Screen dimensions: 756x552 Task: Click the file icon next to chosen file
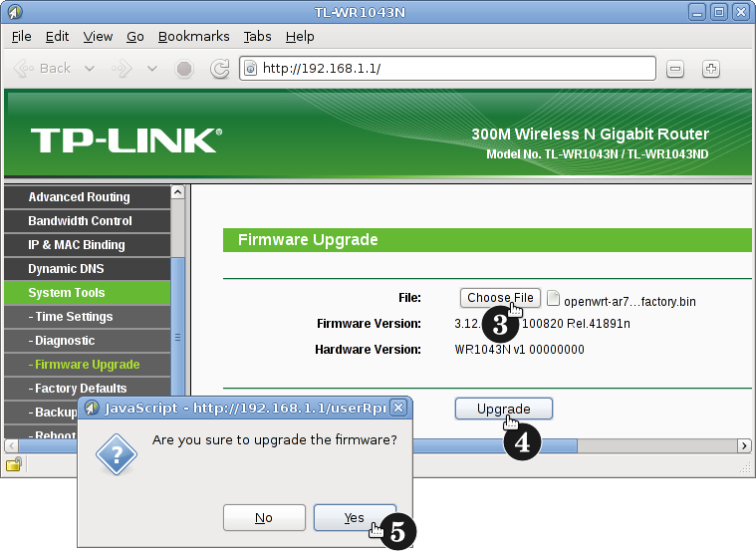coord(553,298)
